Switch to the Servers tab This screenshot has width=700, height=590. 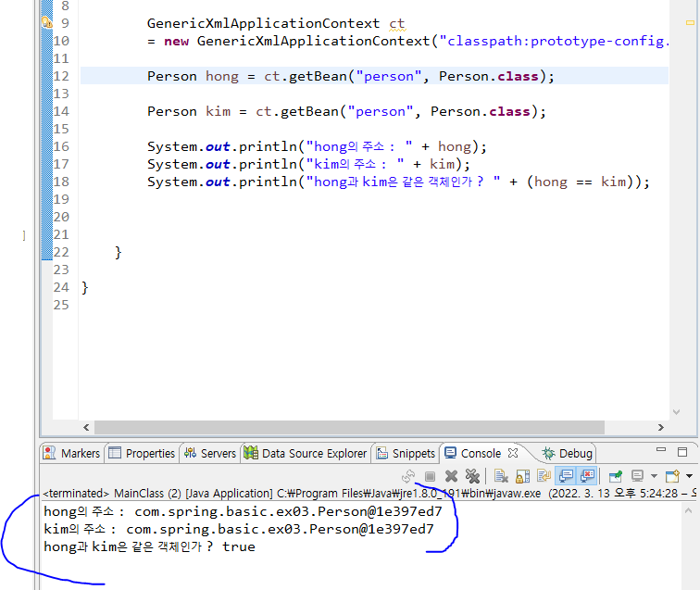[x=210, y=453]
